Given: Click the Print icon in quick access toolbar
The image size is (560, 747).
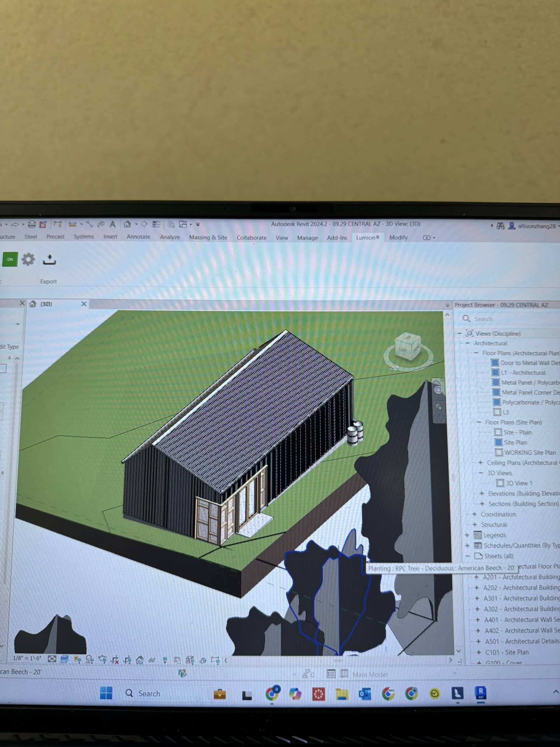Looking at the screenshot, I should click(32, 224).
